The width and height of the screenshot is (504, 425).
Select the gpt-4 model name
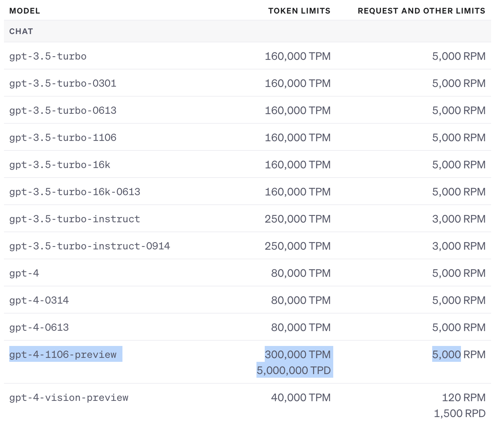tap(24, 273)
